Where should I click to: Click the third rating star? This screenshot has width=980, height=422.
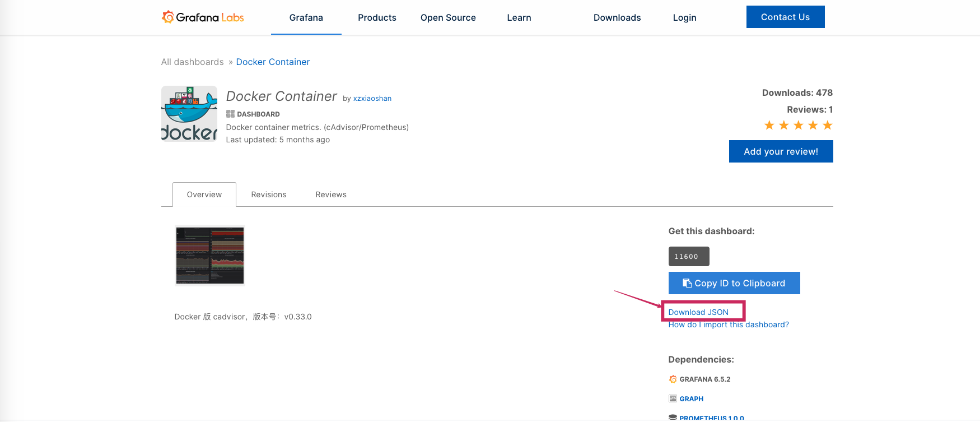799,125
